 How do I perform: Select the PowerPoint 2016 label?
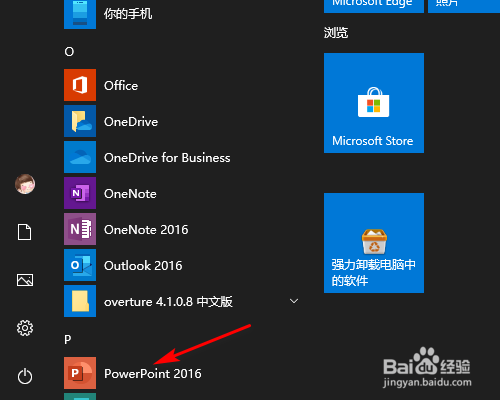(153, 374)
